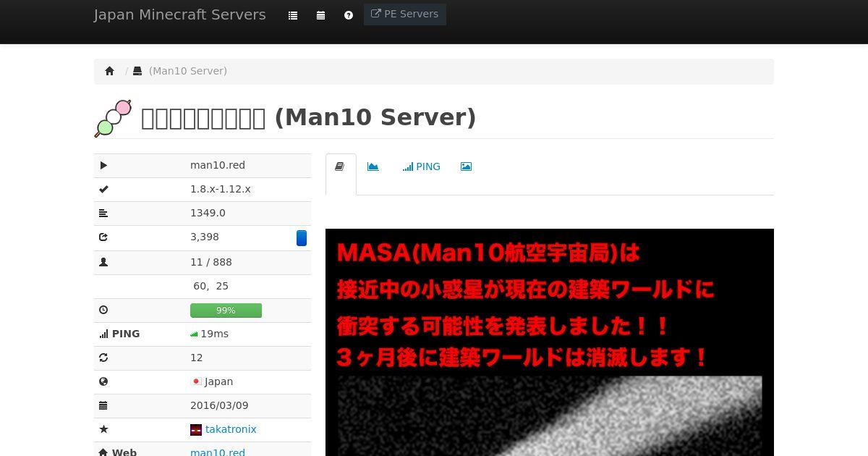Click the takatronix avatar image
Screen dimensions: 868x456
(x=196, y=430)
